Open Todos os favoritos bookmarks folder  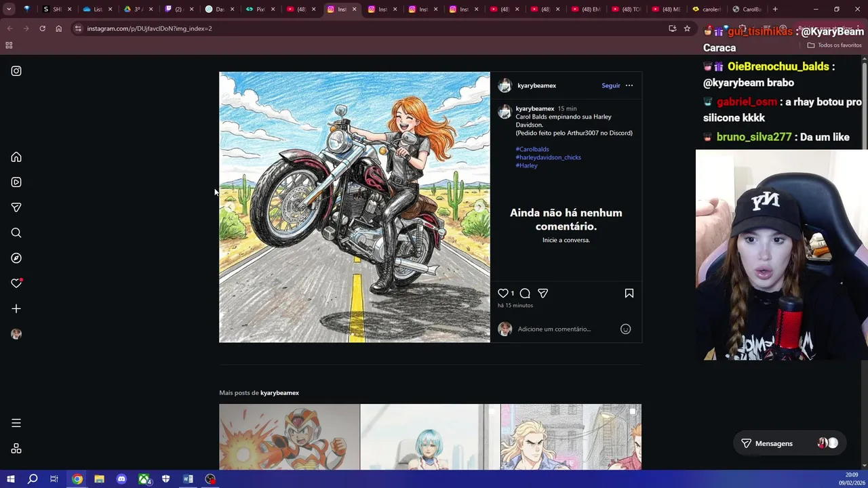coord(834,45)
